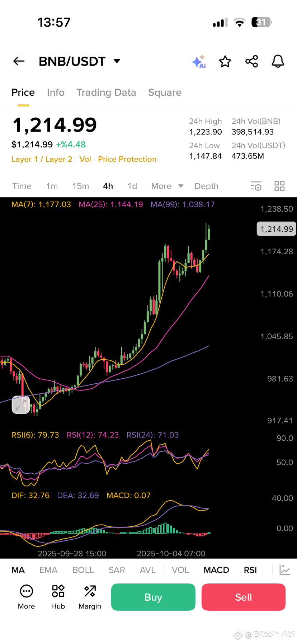Open the Vol tag link
Viewport: 297px width, 644px height.
point(85,159)
